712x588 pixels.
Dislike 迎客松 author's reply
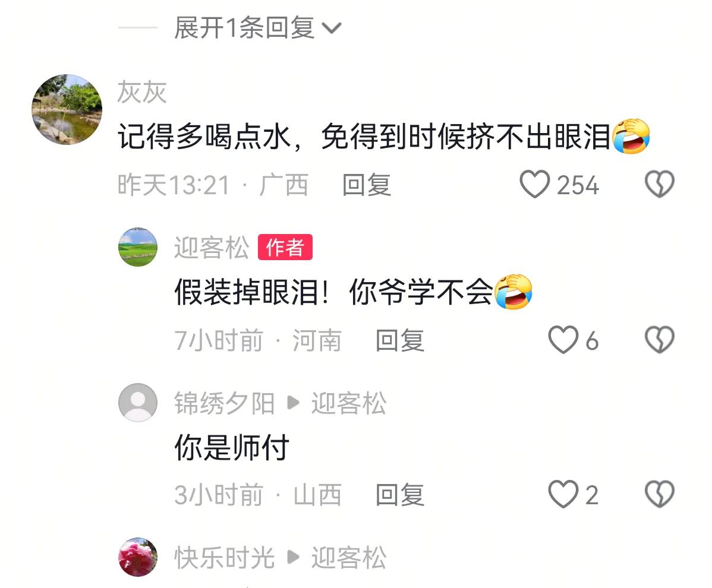pos(659,340)
